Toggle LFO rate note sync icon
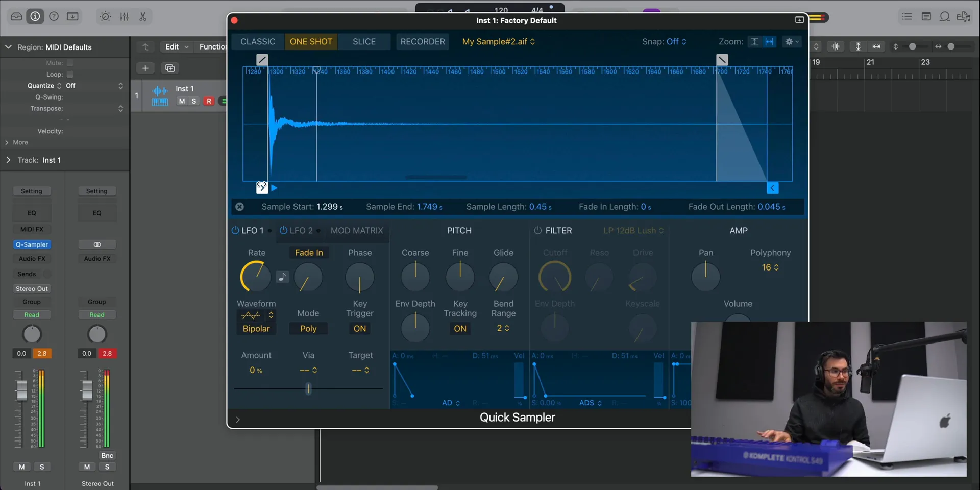Screen dimensions: 980x490 (x=282, y=277)
